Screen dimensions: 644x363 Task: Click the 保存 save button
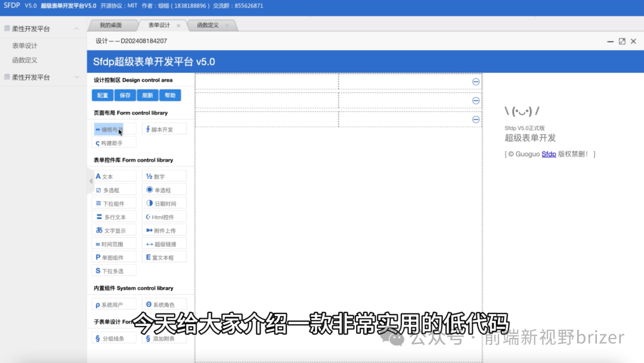(125, 95)
